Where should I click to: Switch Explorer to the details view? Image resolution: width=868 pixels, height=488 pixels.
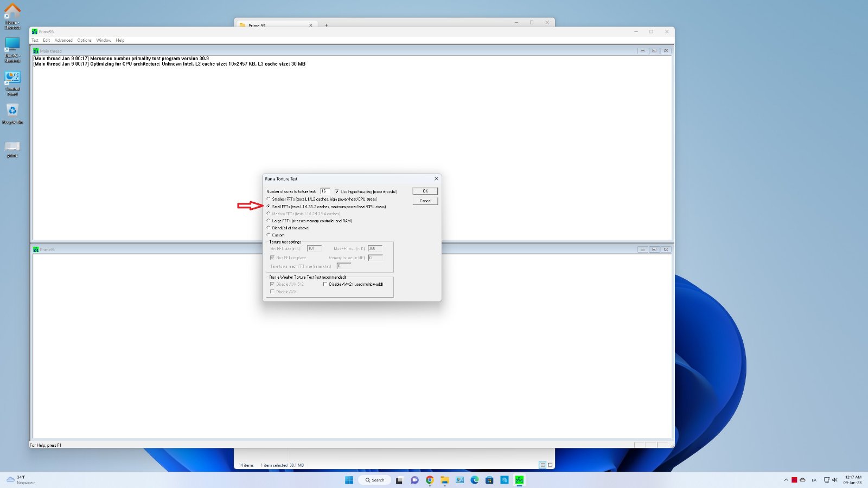click(x=542, y=465)
